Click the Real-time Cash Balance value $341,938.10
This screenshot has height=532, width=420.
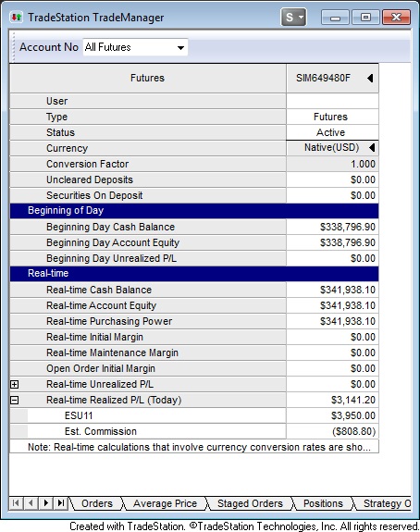(x=348, y=290)
